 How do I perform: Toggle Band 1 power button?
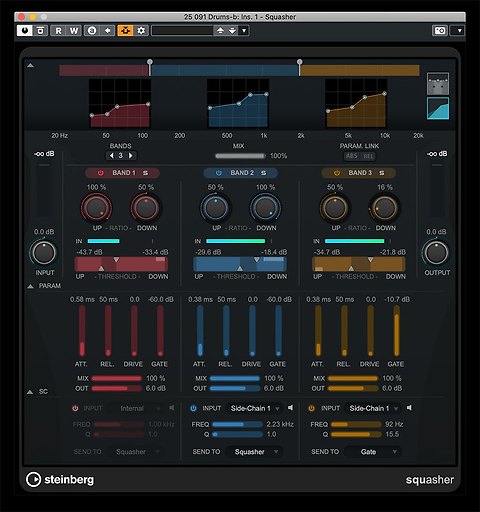[100, 173]
